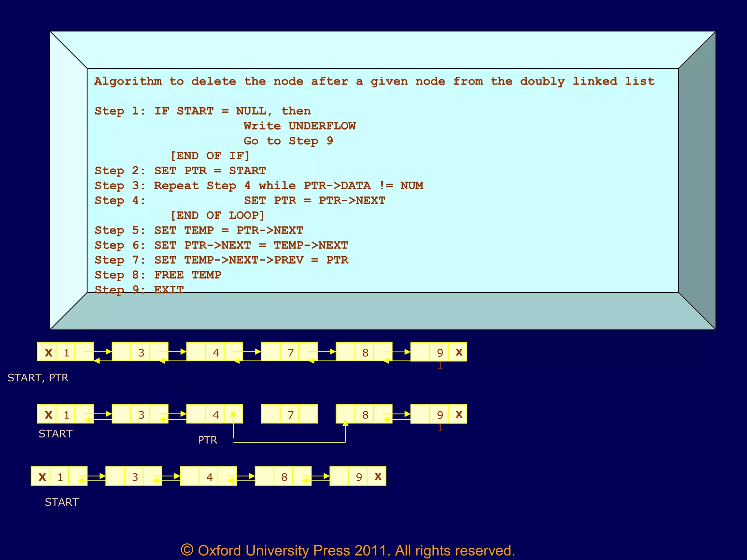
Task: Click the algorithm title heading text
Action: pyautogui.click(x=374, y=81)
